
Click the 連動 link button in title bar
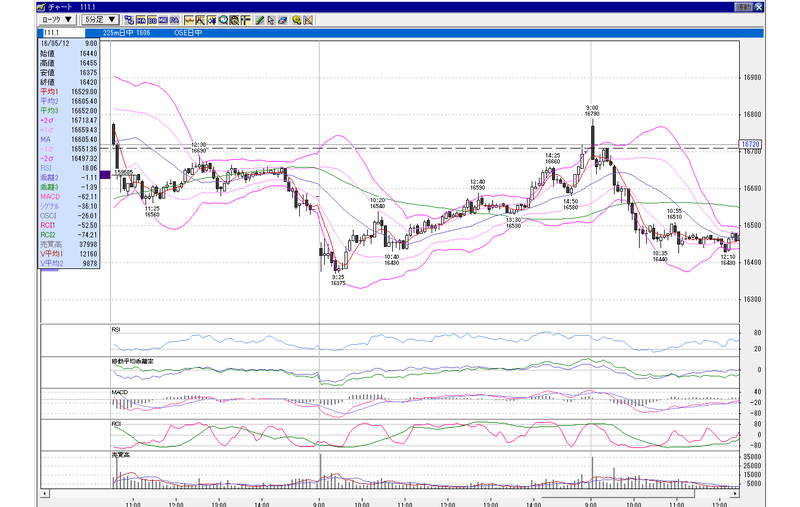click(x=743, y=7)
